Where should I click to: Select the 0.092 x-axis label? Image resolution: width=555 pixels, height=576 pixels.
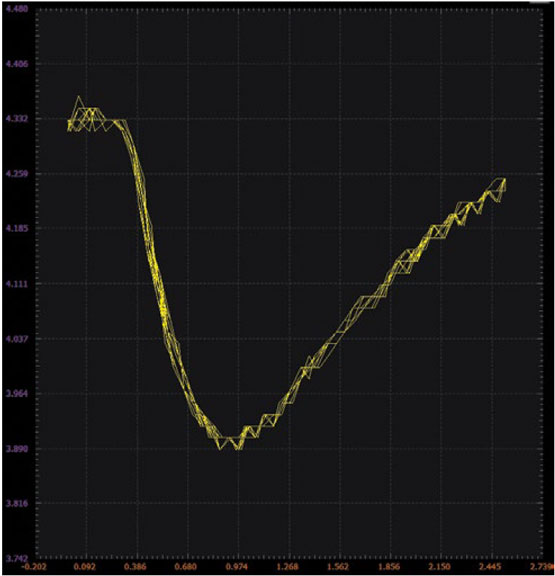click(x=84, y=566)
